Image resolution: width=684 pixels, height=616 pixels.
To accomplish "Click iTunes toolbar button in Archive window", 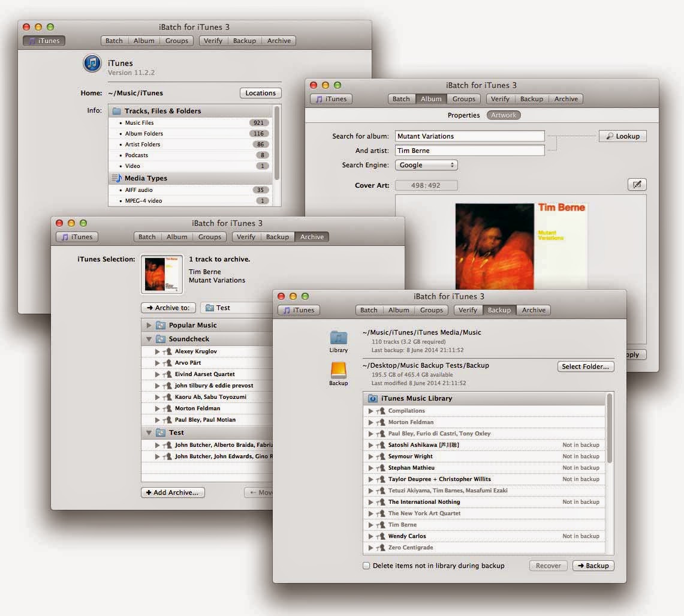I will [x=77, y=236].
